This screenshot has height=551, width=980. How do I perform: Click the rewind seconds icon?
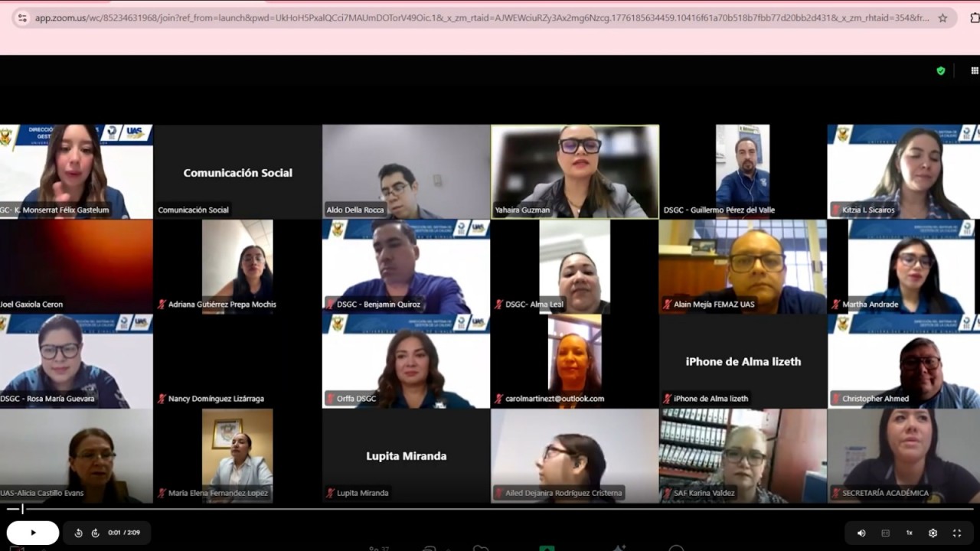(78, 533)
